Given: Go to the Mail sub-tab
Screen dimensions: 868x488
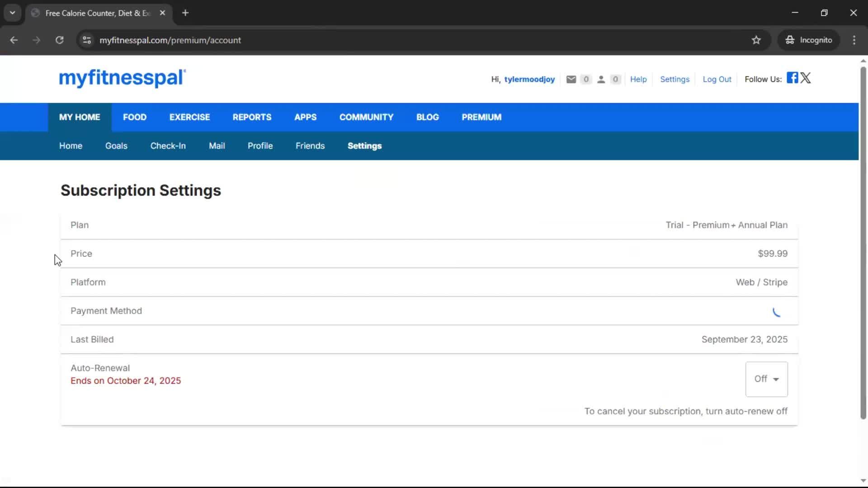Looking at the screenshot, I should 217,146.
